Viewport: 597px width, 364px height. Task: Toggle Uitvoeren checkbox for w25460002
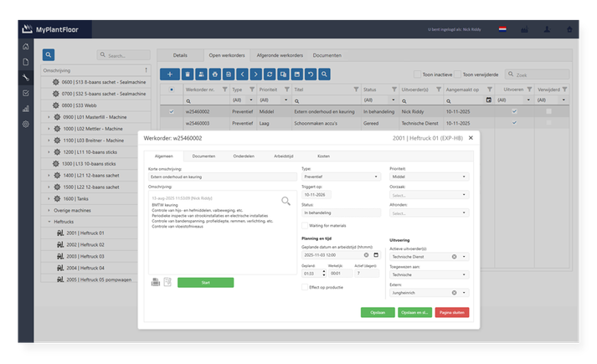pyautogui.click(x=514, y=111)
